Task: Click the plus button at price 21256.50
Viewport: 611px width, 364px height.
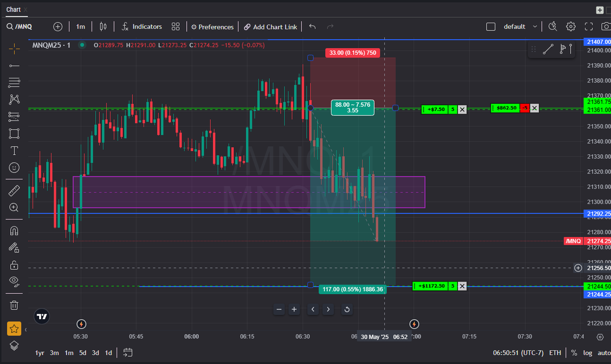Action: pos(578,268)
